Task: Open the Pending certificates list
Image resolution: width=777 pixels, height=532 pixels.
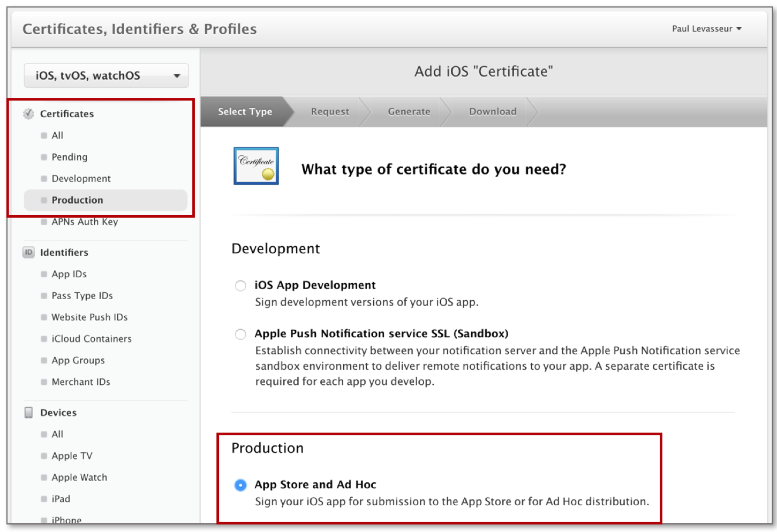Action: [69, 157]
